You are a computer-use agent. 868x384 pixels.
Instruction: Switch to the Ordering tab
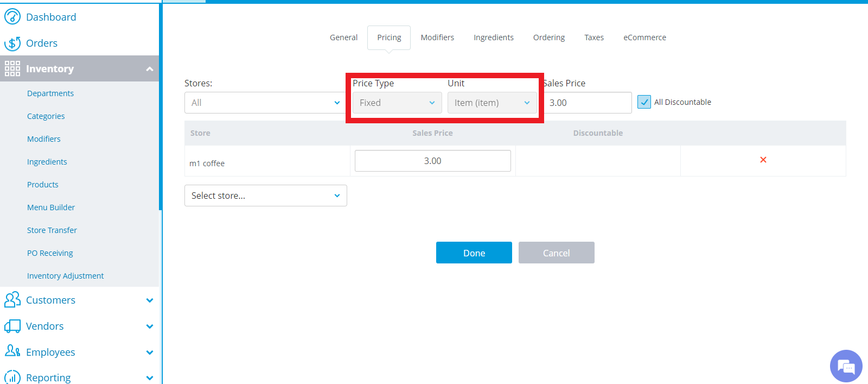549,37
